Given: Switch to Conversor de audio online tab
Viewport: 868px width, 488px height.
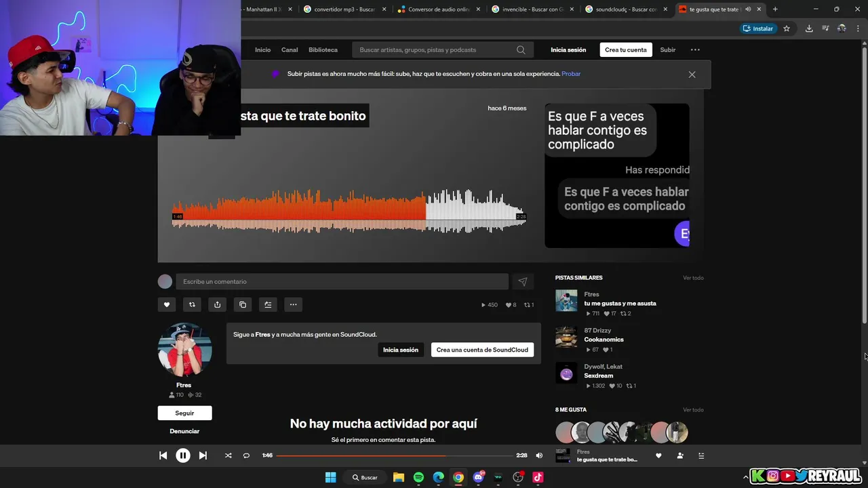Looking at the screenshot, I should coord(439,9).
